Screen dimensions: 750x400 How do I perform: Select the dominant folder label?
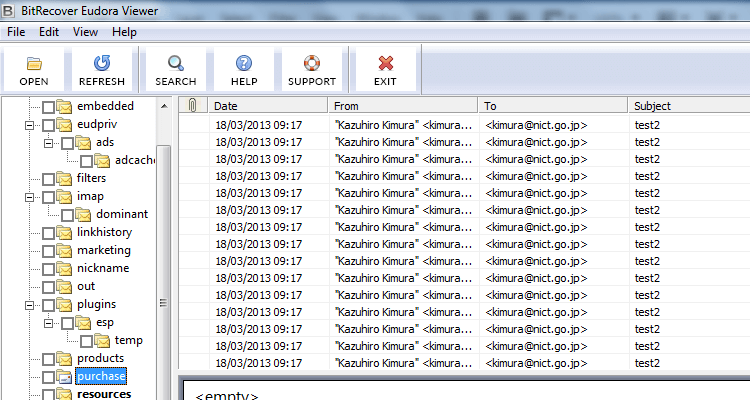[x=122, y=214]
